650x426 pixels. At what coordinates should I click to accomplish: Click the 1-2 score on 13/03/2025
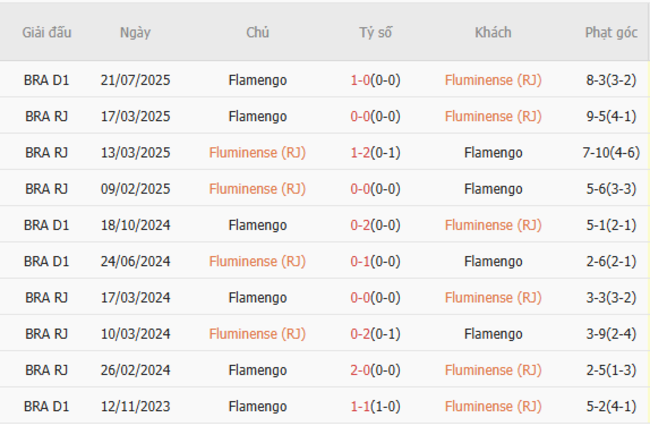click(x=361, y=153)
